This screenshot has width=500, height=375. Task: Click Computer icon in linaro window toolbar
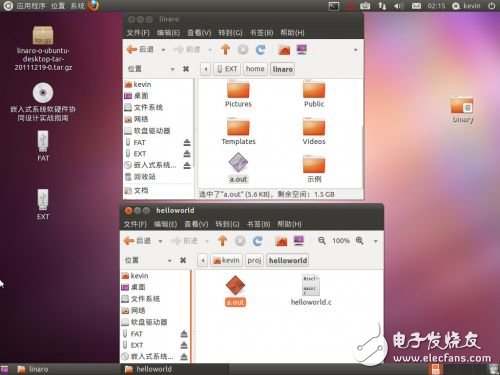click(302, 50)
